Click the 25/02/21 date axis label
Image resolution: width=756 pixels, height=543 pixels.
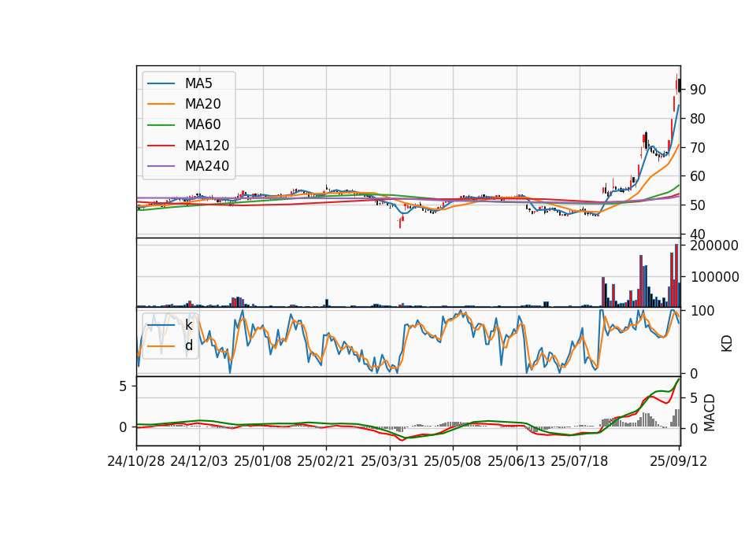(325, 461)
